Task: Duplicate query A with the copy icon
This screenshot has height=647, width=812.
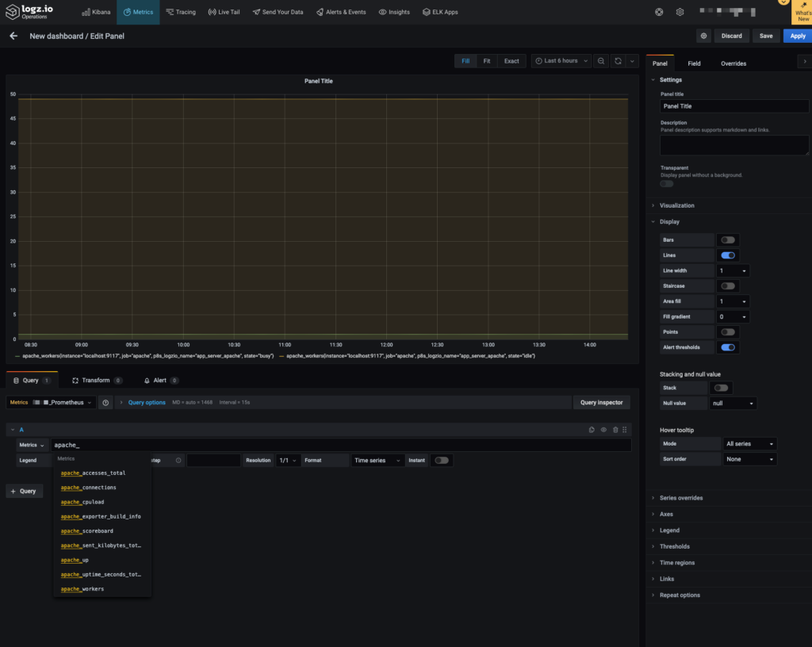Action: (x=592, y=430)
